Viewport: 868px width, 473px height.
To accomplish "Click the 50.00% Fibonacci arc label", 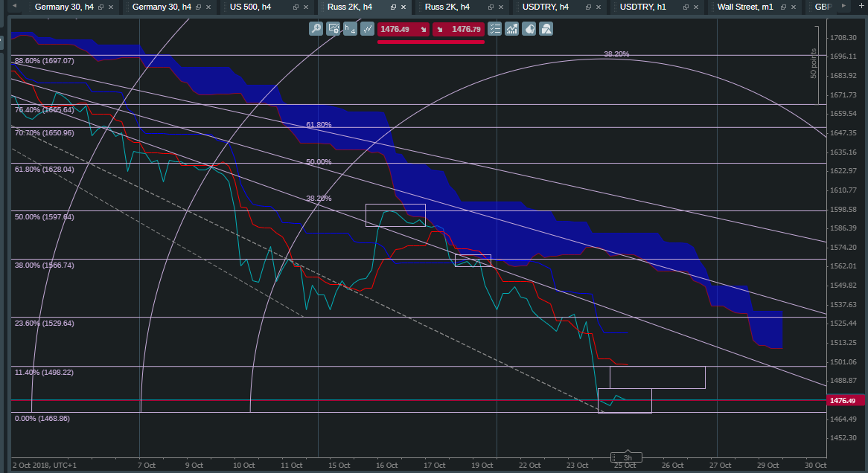I will pos(319,162).
